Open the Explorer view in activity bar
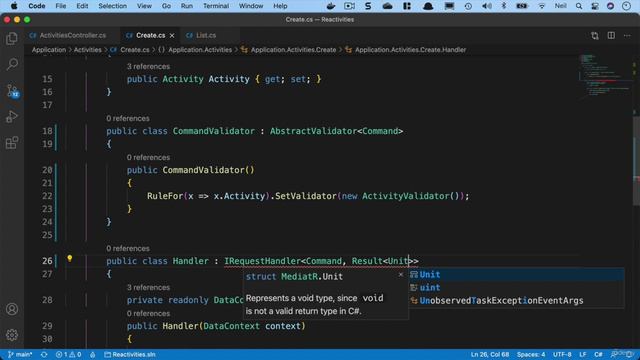This screenshot has width=640, height=360. 12,38
